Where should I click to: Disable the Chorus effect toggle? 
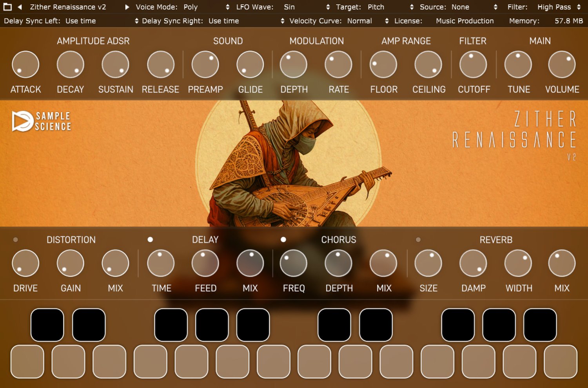(283, 240)
